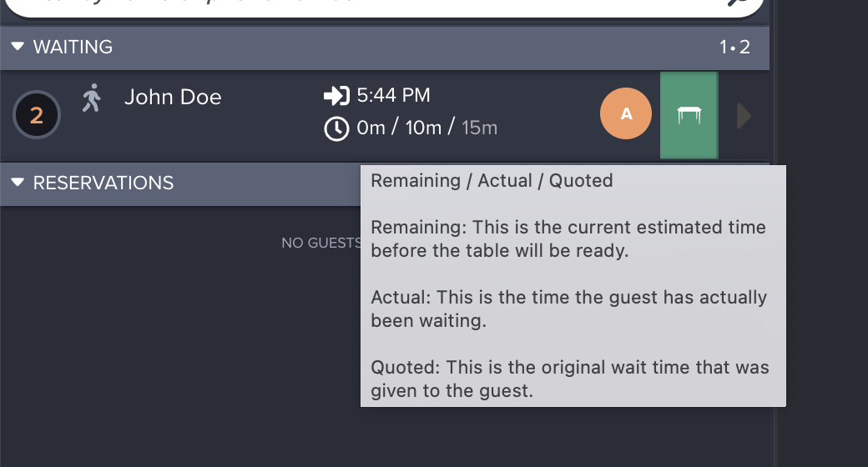Click the WAITING header label
The width and height of the screenshot is (868, 467).
pyautogui.click(x=73, y=48)
